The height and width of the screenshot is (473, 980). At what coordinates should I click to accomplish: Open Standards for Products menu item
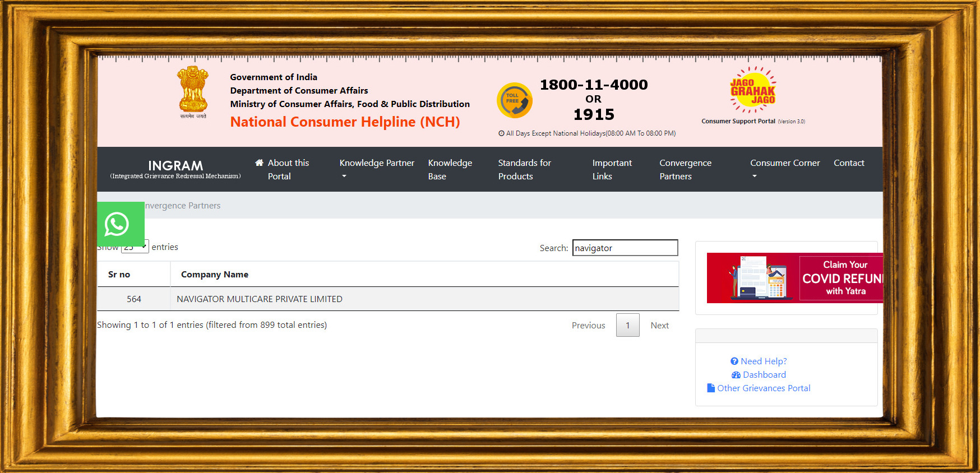(524, 169)
